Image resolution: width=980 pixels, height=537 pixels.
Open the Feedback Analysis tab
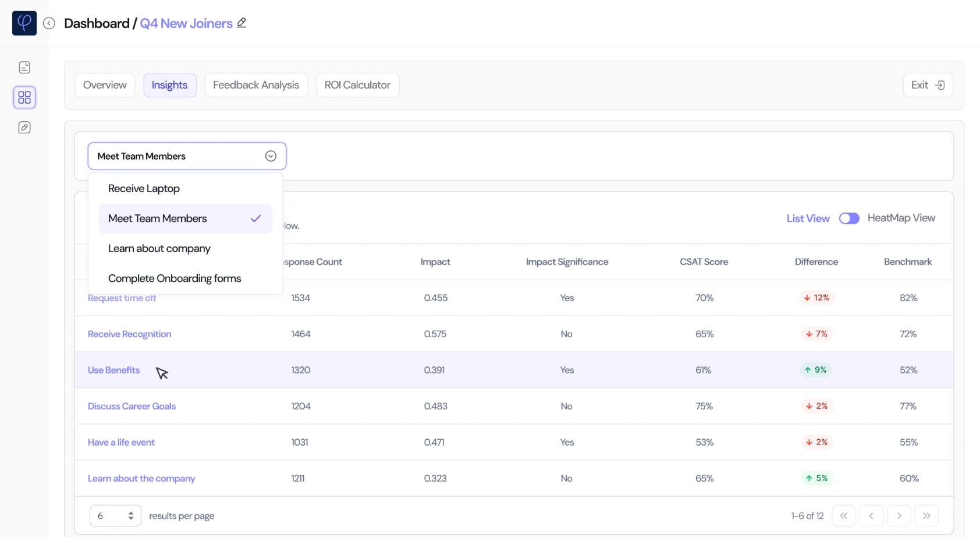point(256,85)
